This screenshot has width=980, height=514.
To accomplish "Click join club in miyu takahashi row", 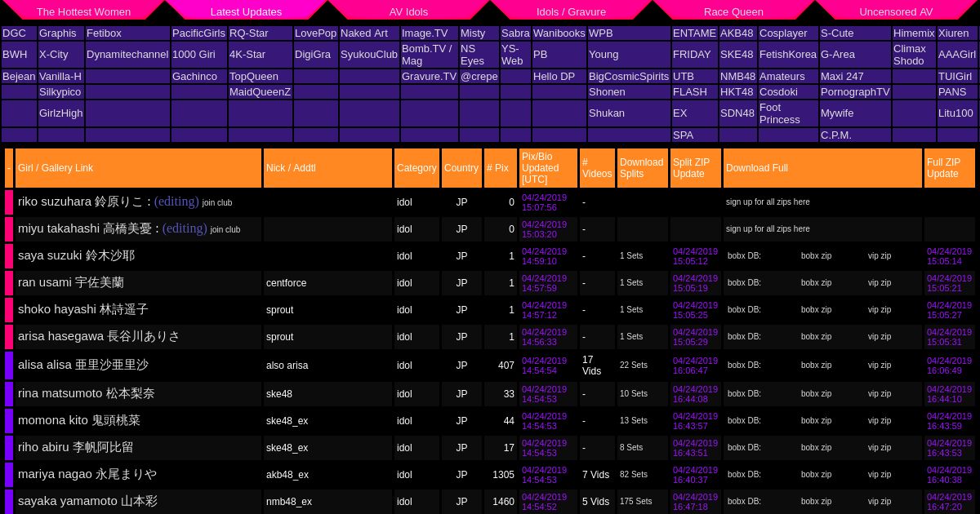I will coord(225,229).
